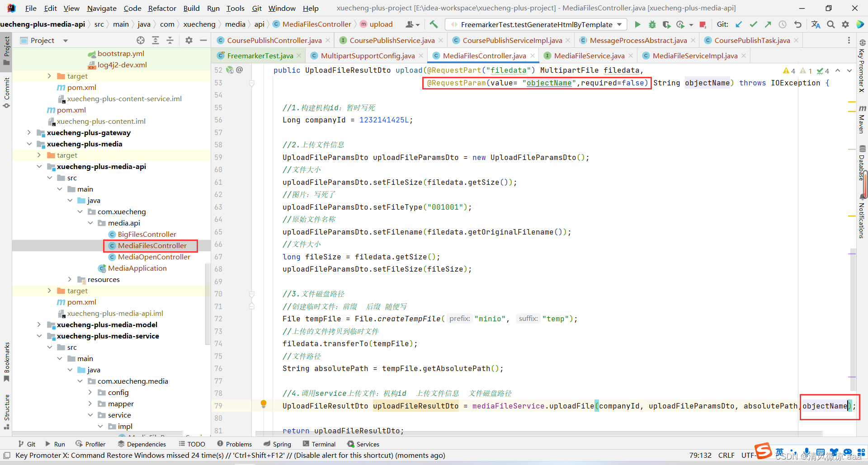The image size is (868, 465).
Task: Expand the xuecheng-plus-media-model module
Action: click(x=39, y=324)
